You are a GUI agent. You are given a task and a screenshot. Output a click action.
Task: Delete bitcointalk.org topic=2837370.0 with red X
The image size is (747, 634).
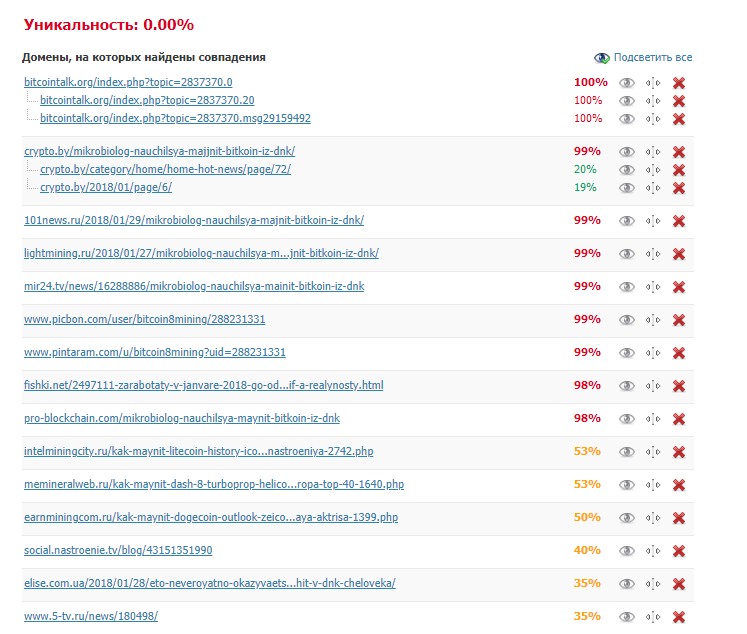[679, 83]
